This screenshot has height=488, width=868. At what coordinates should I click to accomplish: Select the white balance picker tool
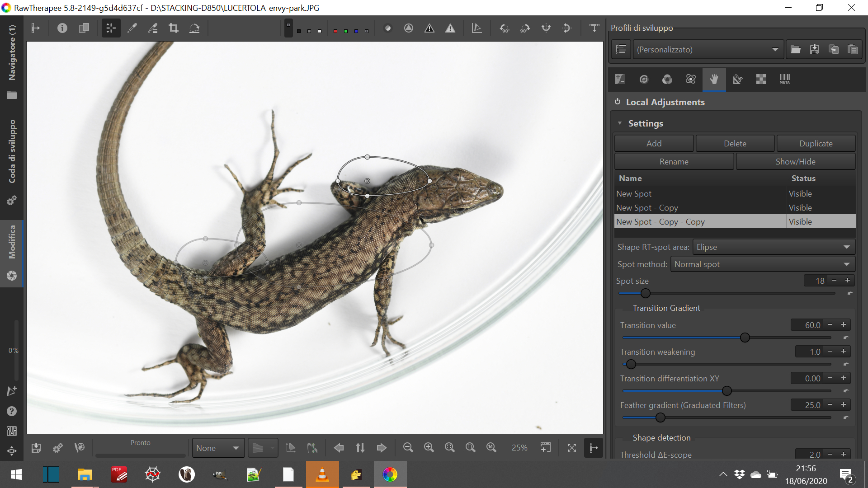point(132,28)
